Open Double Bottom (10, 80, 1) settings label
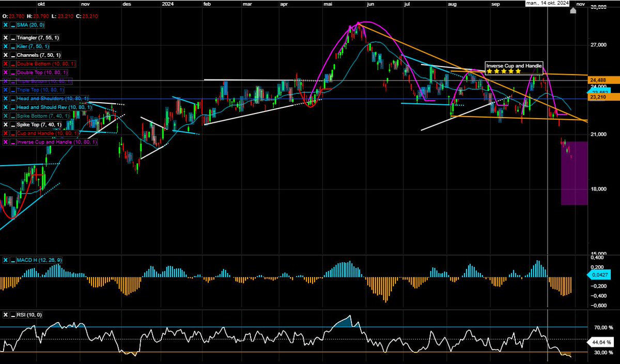 coord(47,64)
